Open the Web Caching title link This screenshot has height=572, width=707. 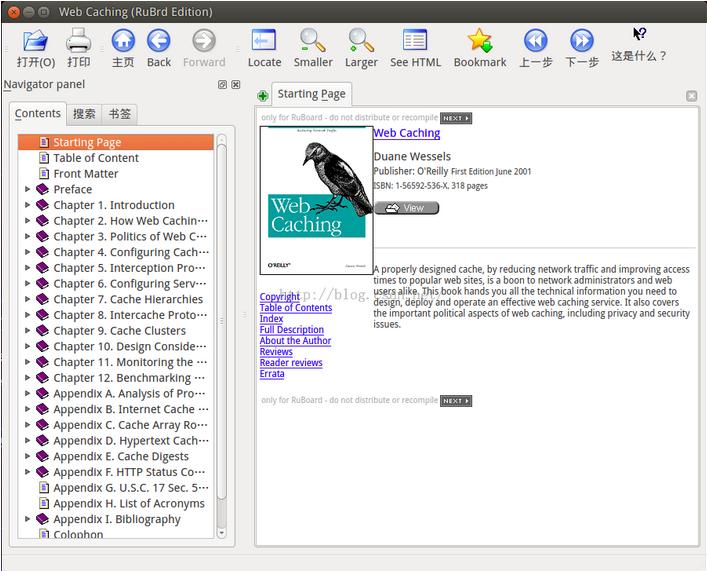[407, 133]
